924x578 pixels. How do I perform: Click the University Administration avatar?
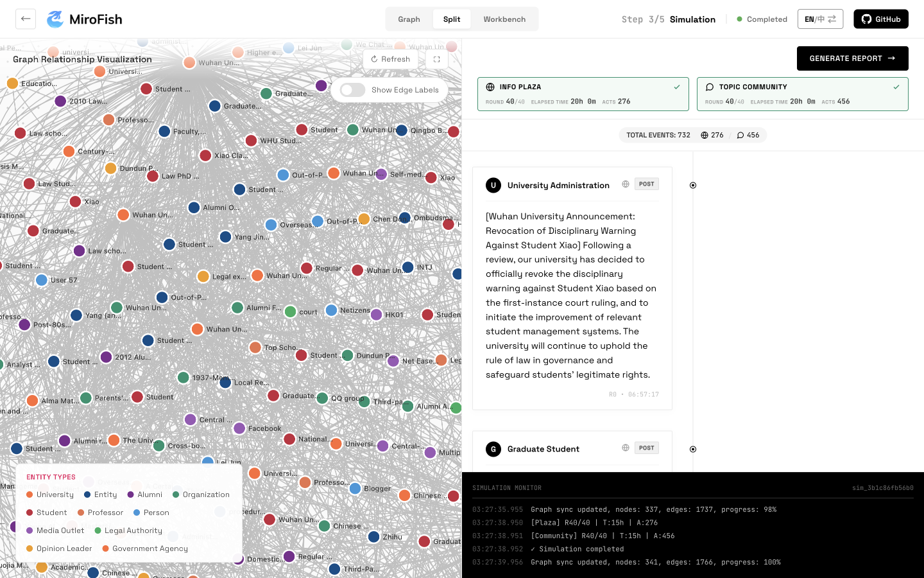[x=493, y=186]
